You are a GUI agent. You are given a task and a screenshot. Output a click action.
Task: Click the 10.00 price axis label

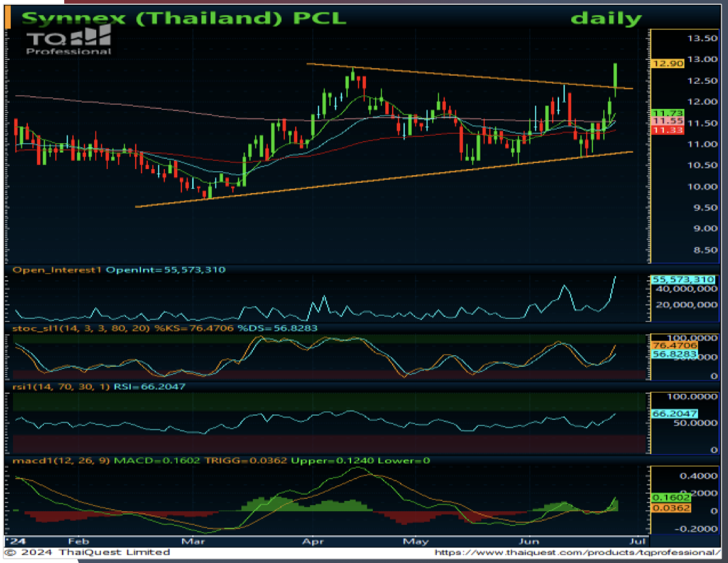702,187
